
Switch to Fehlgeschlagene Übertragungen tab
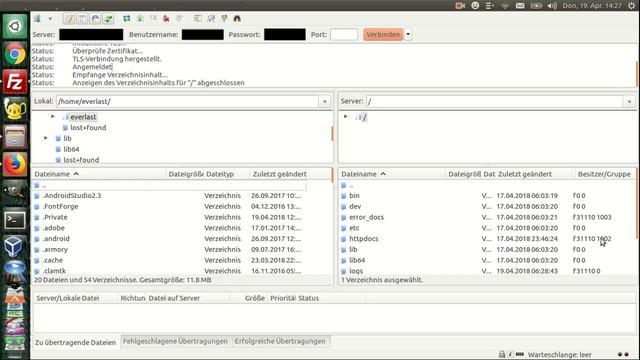click(x=175, y=341)
